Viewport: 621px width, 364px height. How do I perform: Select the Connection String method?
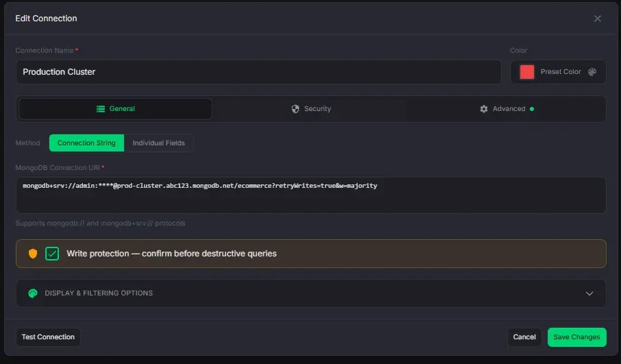click(x=86, y=143)
